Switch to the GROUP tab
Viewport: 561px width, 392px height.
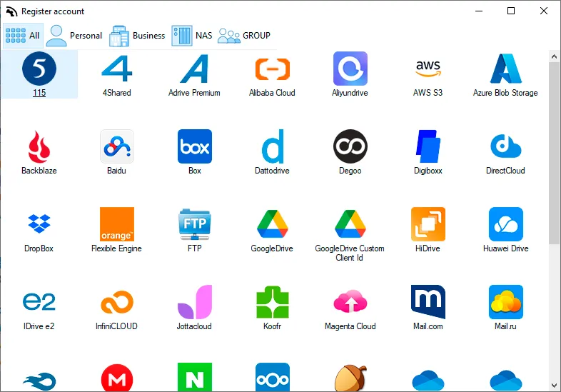point(244,36)
